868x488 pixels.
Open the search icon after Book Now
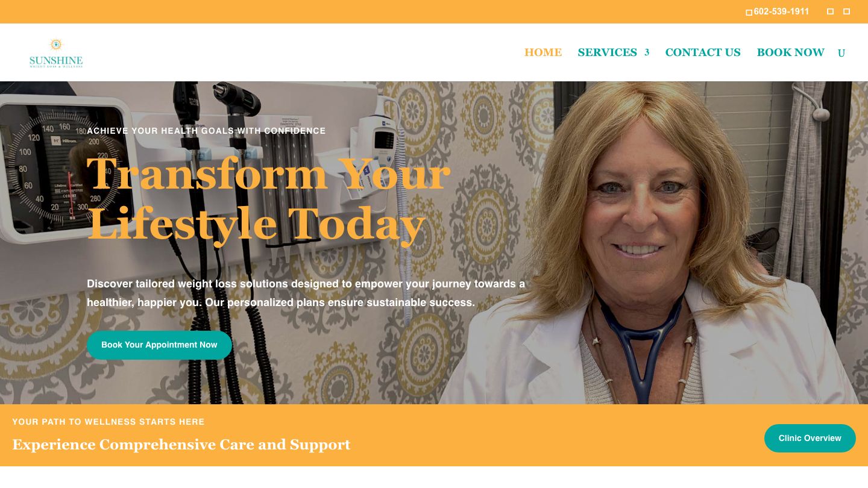(841, 53)
